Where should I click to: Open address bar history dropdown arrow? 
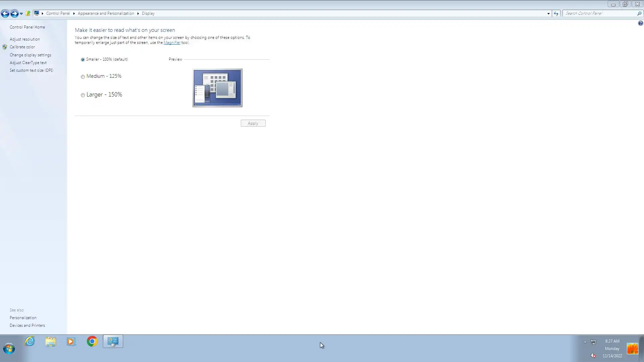(548, 14)
